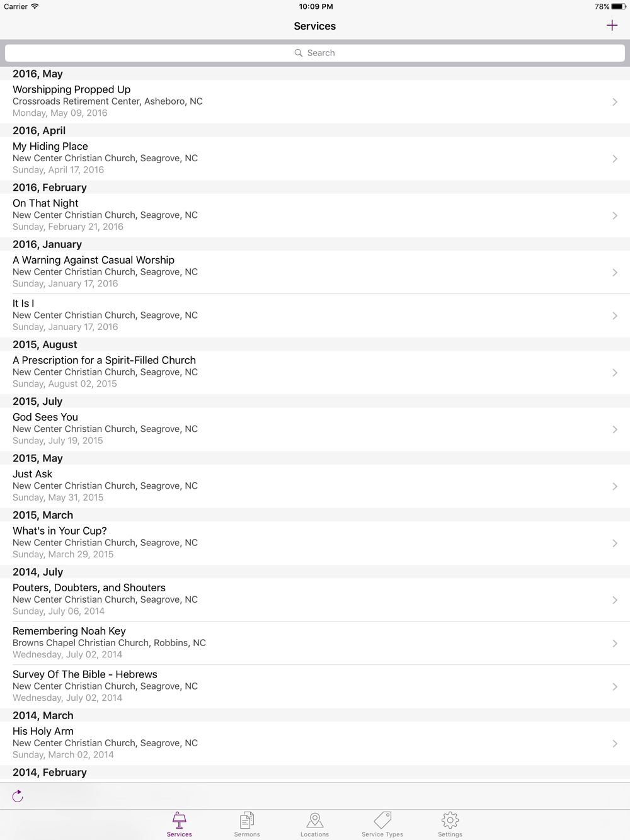Tap the plus icon to add a service

coord(612,25)
